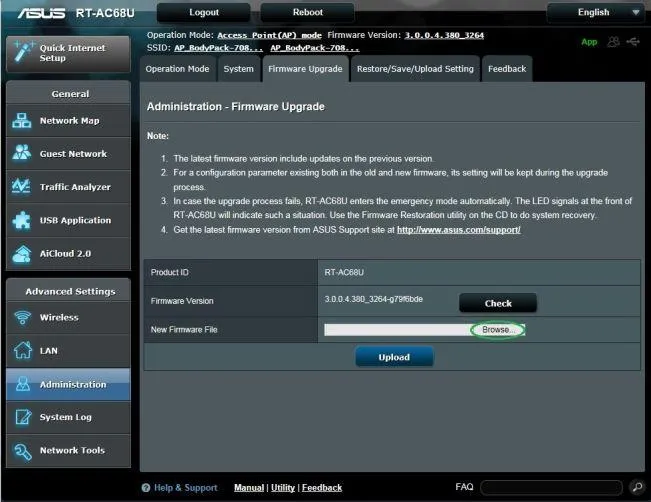Open the ASUS support site link
Screen dimensions: 651x502
[x=458, y=230]
